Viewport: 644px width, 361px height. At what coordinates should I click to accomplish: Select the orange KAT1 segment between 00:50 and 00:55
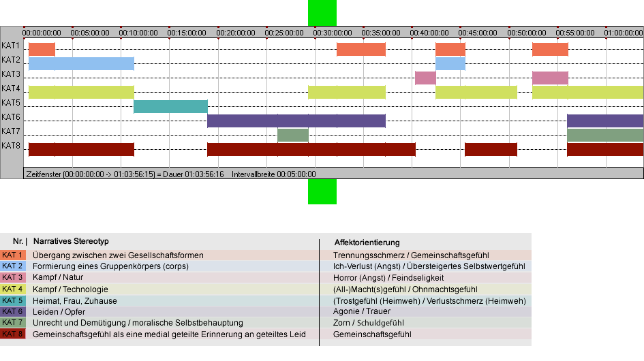pos(550,49)
